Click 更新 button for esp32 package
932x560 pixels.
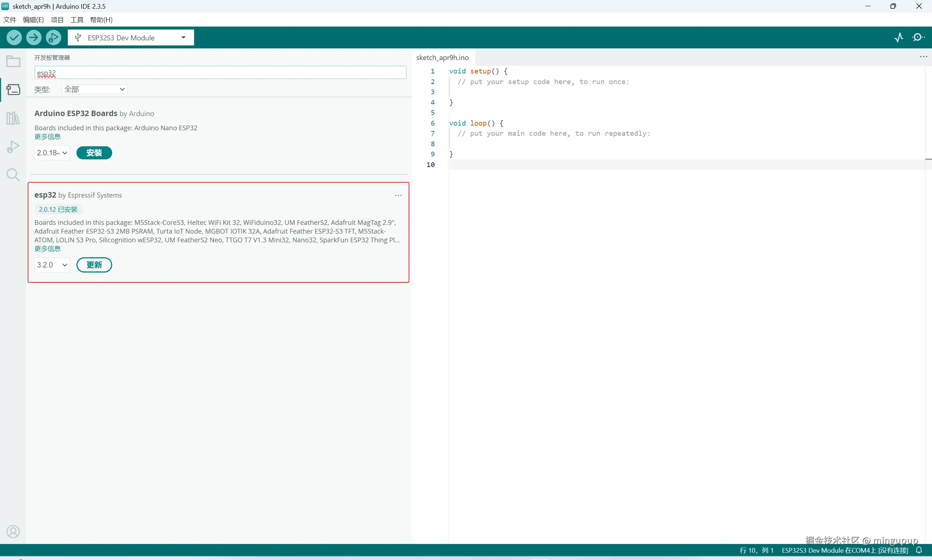tap(94, 265)
